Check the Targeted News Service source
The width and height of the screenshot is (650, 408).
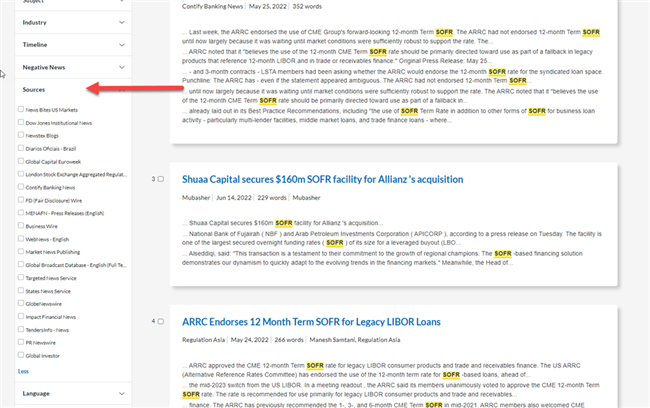point(21,277)
